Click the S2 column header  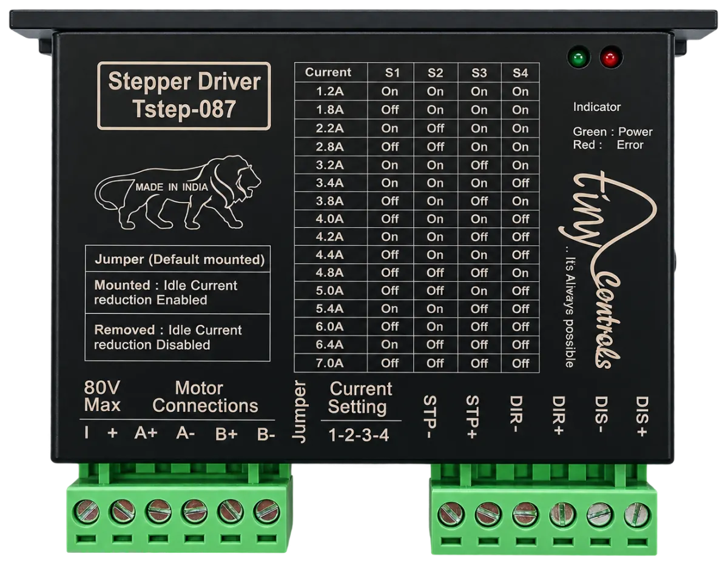pyautogui.click(x=435, y=73)
